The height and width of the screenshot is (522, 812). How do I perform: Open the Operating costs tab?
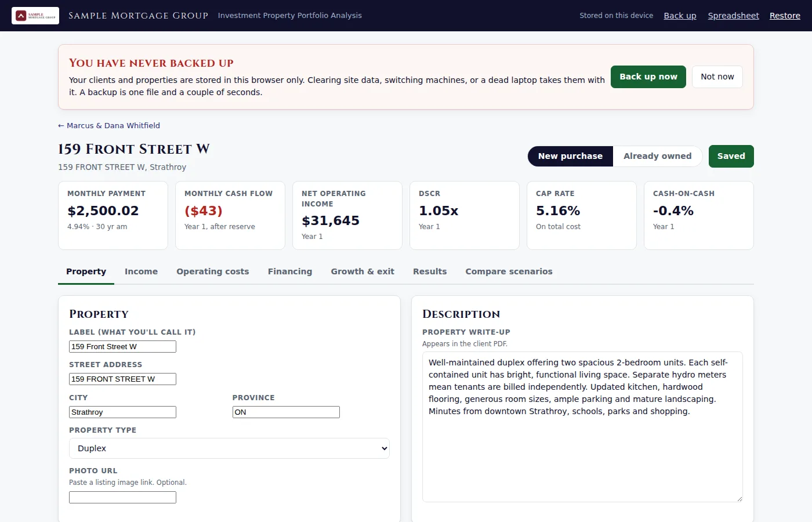tap(213, 271)
